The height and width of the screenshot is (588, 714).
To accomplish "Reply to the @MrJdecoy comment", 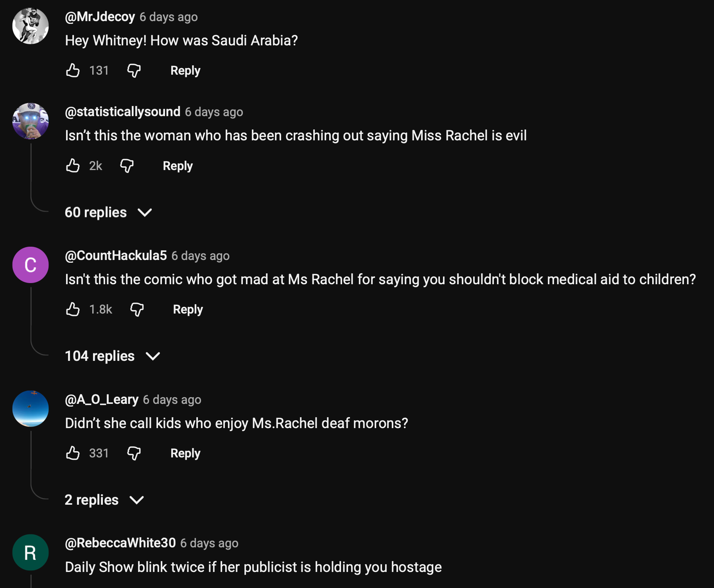I will click(x=185, y=70).
